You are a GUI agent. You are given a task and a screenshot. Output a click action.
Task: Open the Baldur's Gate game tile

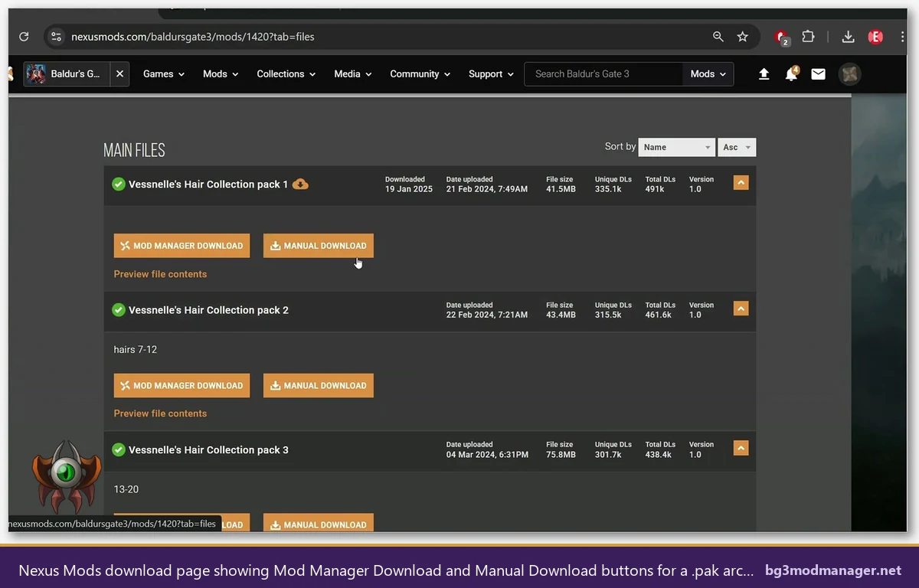coord(67,74)
